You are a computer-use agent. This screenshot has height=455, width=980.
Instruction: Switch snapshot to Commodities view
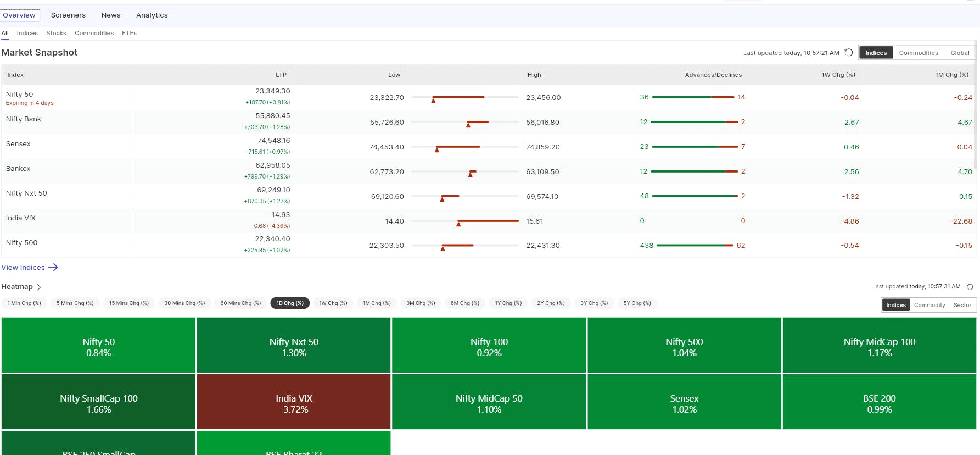click(918, 53)
